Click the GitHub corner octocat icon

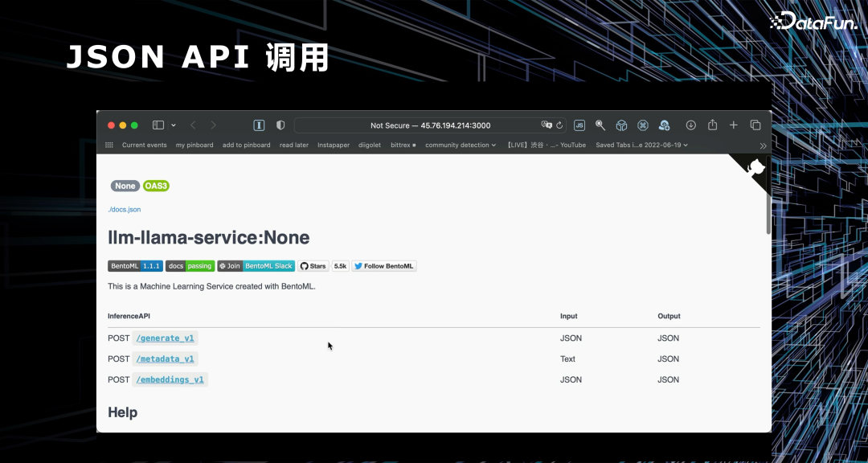coord(755,168)
